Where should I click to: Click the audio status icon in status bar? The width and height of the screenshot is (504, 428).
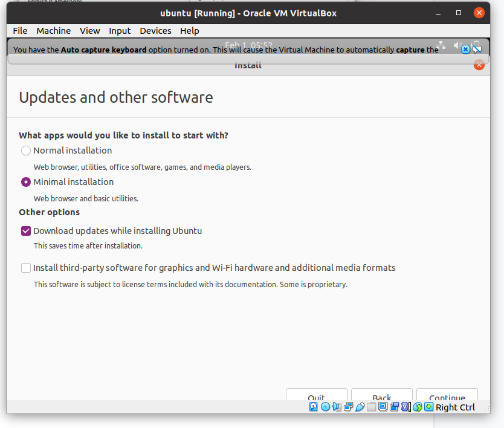pos(337,407)
